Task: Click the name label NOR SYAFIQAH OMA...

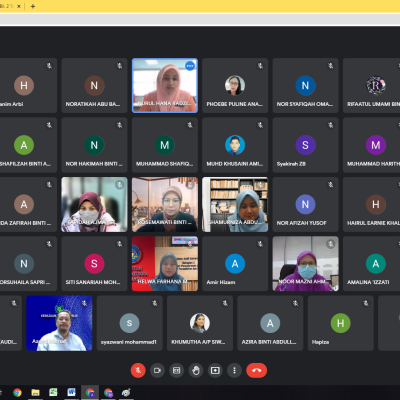Action: (305, 104)
